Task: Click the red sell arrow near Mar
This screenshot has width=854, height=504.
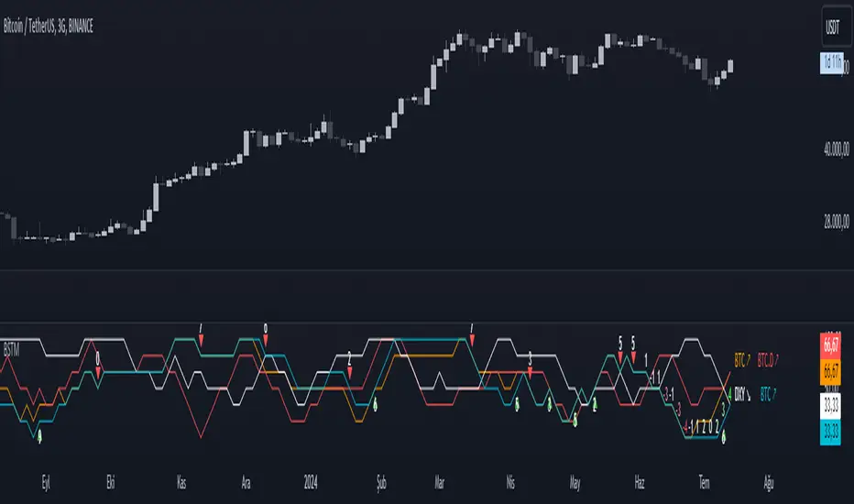Action: [472, 341]
